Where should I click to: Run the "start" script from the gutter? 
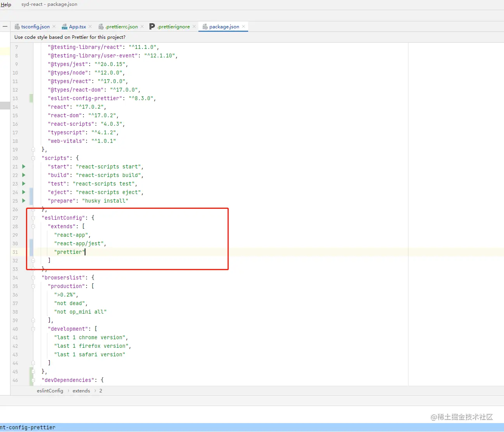pyautogui.click(x=24, y=167)
